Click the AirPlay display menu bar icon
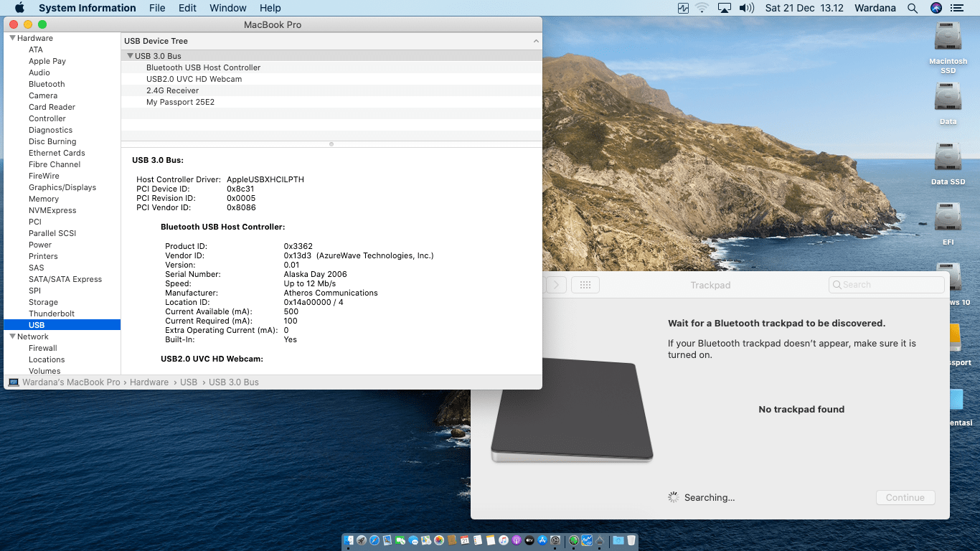 click(724, 8)
